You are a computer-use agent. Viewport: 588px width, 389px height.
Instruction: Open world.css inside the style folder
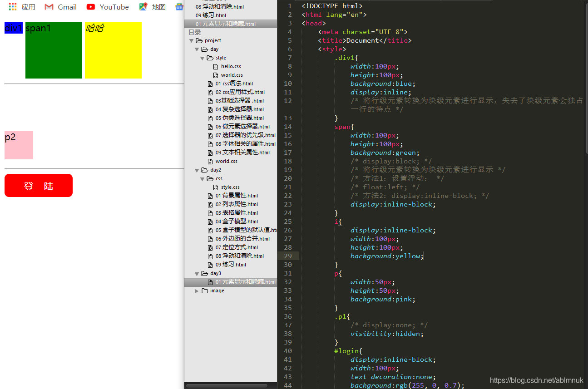coord(232,75)
